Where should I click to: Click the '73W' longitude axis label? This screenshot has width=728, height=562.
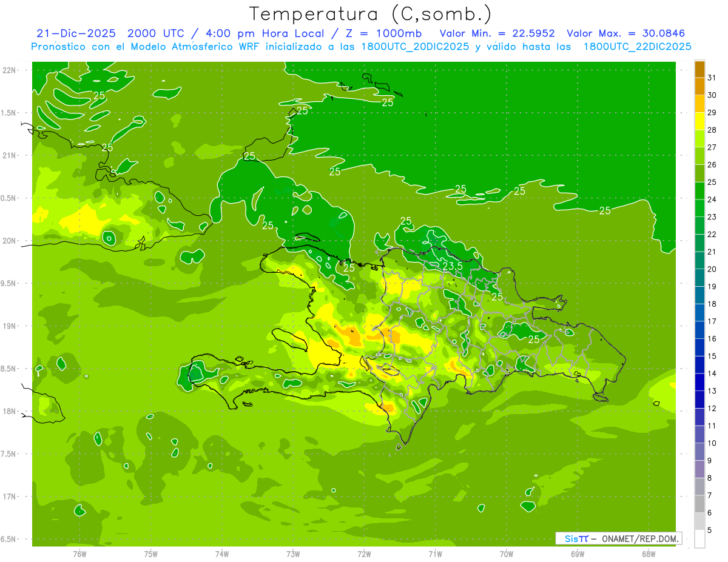tap(293, 554)
